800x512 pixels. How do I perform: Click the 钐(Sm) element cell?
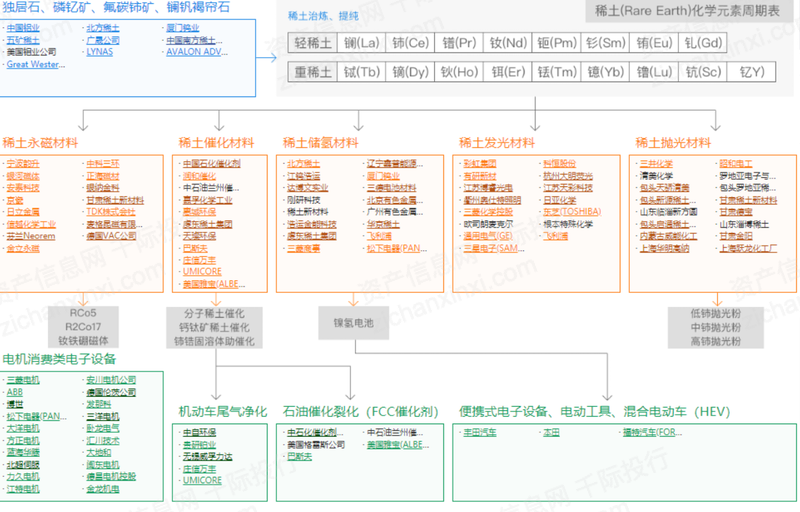point(606,43)
